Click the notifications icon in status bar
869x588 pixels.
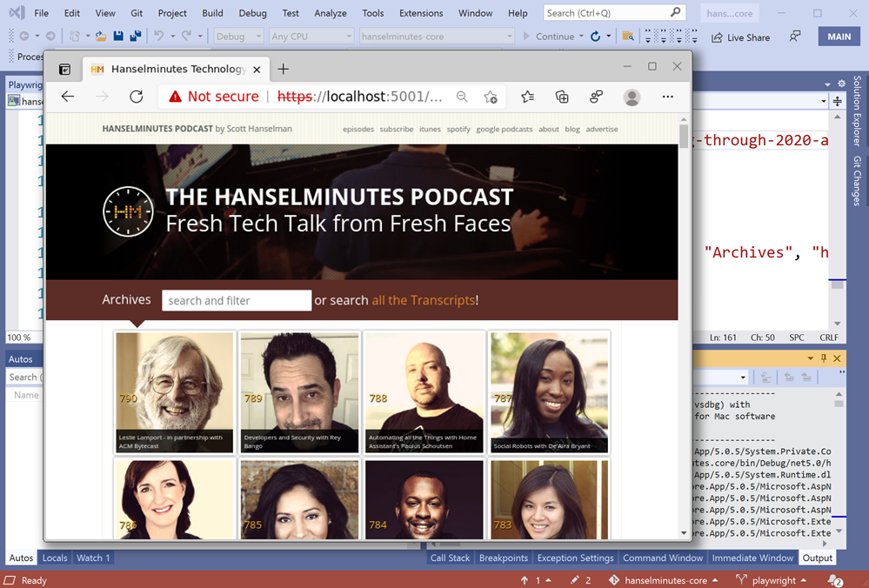pos(835,580)
